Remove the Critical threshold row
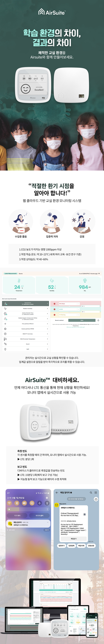104x644 pixels. coord(54,304)
